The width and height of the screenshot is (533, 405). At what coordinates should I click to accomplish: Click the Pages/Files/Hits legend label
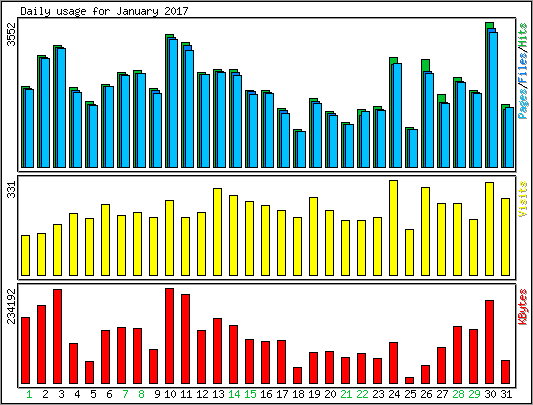(523, 71)
